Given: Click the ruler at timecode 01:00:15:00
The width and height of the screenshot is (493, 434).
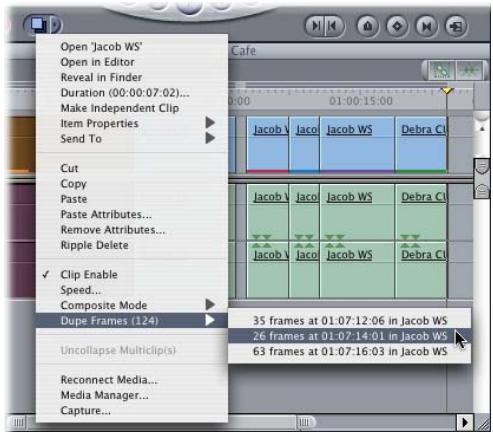Looking at the screenshot, I should [361, 101].
